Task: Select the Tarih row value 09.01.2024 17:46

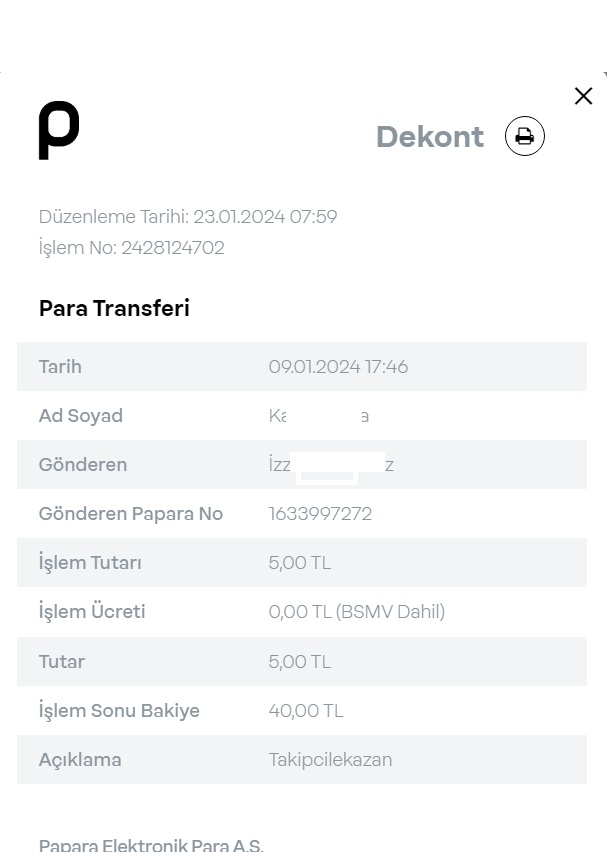Action: (x=338, y=367)
